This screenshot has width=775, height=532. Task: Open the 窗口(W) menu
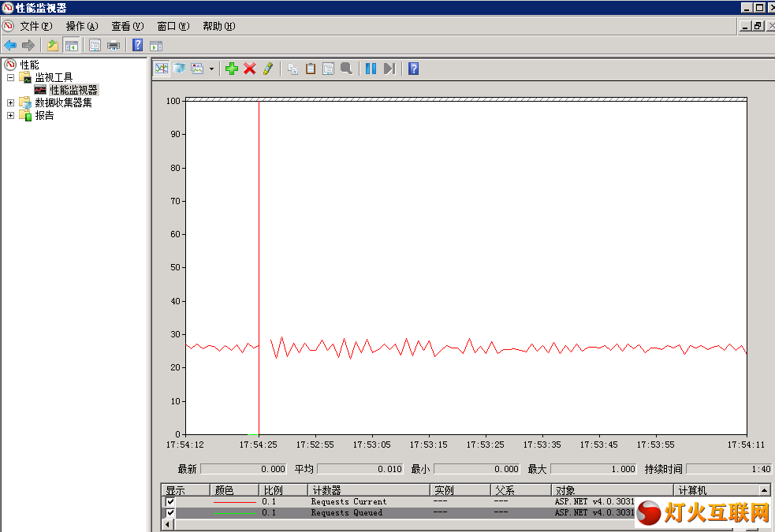coord(173,26)
